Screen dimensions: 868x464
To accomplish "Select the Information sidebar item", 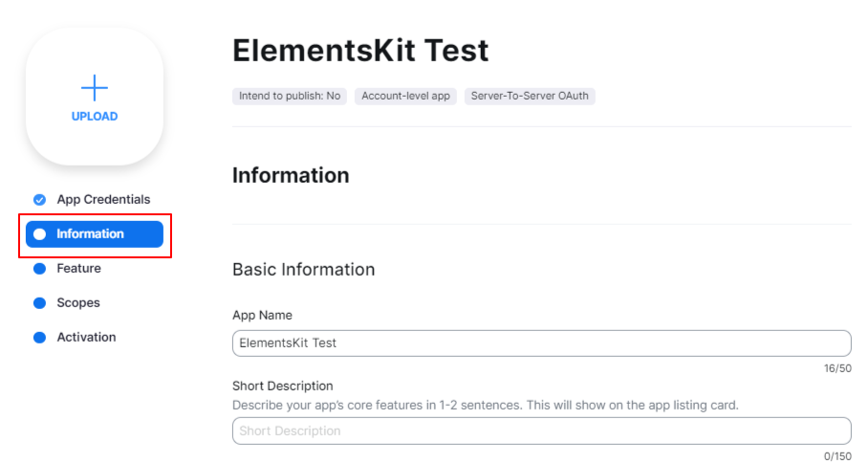I will pos(90,234).
